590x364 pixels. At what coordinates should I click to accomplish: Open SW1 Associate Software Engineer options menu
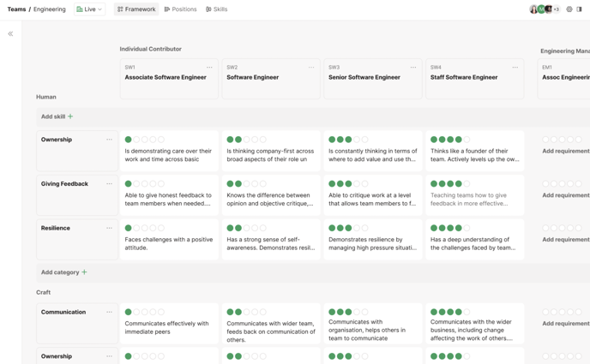[209, 67]
